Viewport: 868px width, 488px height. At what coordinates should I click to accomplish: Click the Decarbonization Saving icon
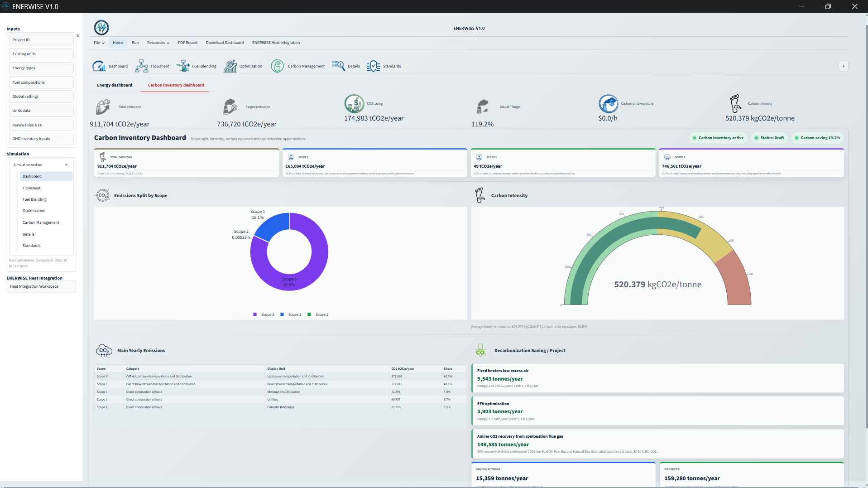480,350
